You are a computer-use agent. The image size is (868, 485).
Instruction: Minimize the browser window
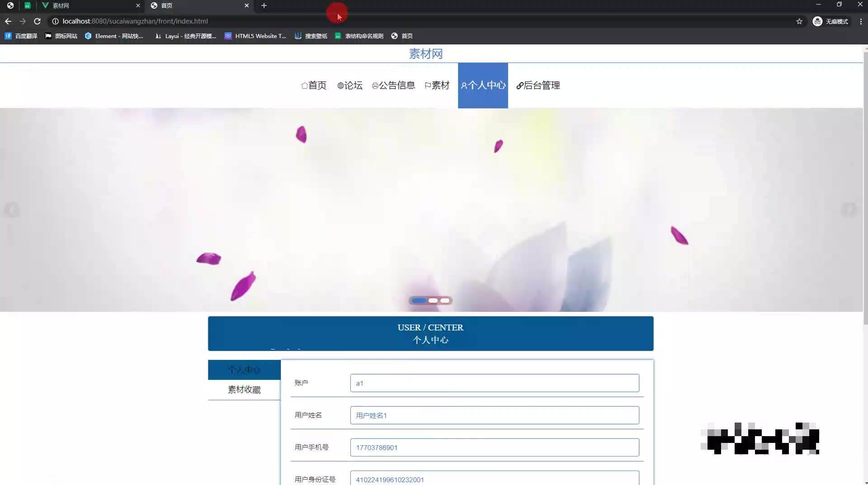(818, 5)
